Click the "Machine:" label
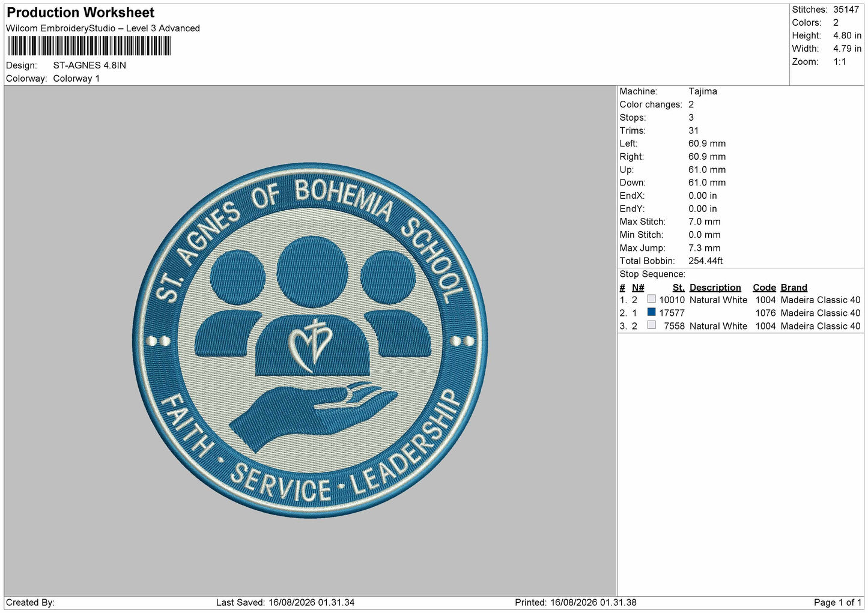 638,91
